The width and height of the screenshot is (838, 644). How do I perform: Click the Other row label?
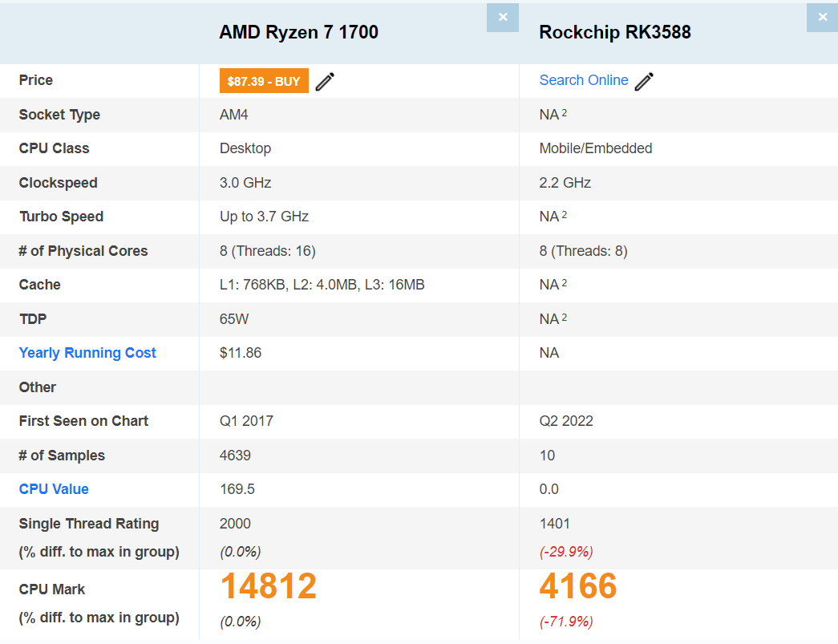[x=38, y=387]
